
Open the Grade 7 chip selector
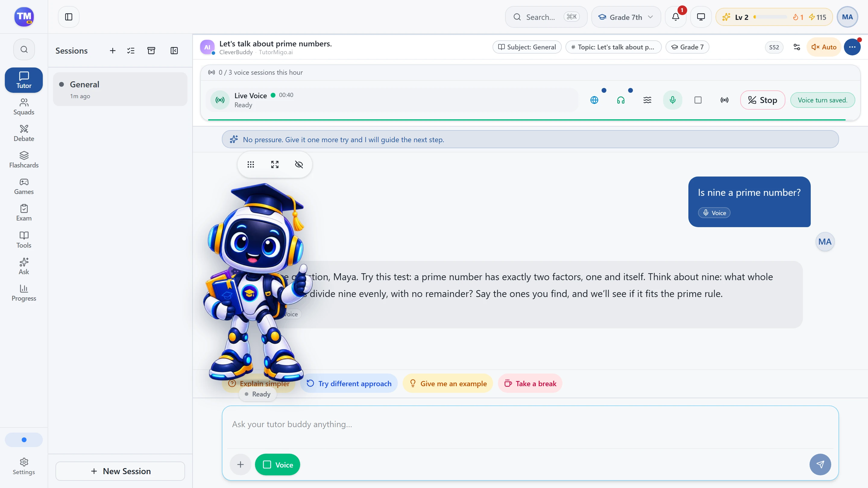click(687, 47)
